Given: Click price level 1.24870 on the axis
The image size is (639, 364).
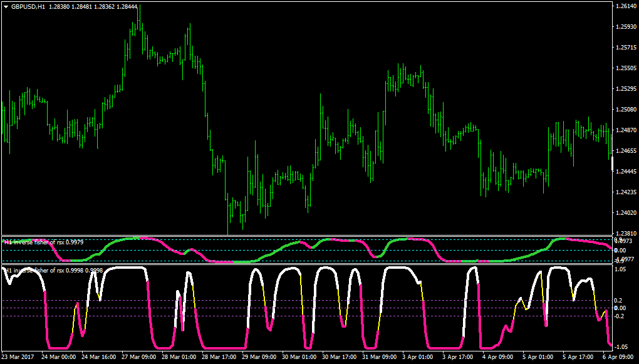Looking at the screenshot, I should click(x=626, y=130).
